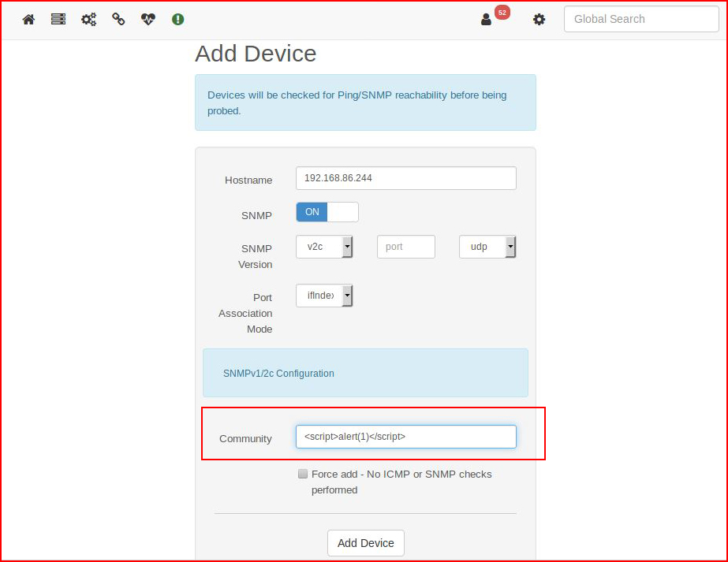Click the SNMP Version label
This screenshot has height=562, width=728.
coord(256,257)
